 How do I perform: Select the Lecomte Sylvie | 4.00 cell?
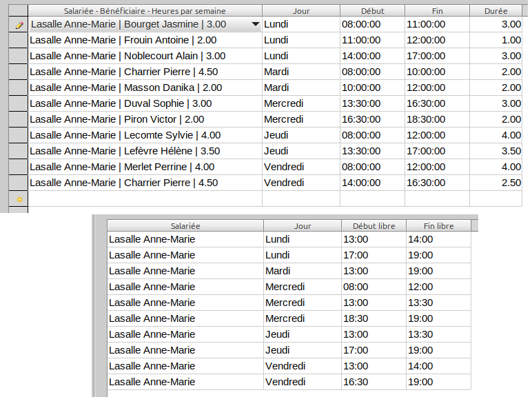tap(145, 135)
